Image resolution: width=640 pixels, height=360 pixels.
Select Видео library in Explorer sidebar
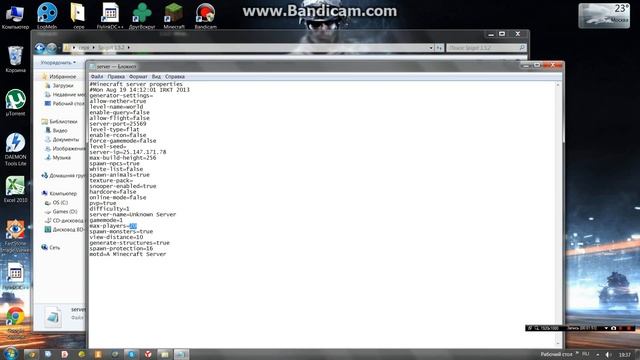point(56,130)
